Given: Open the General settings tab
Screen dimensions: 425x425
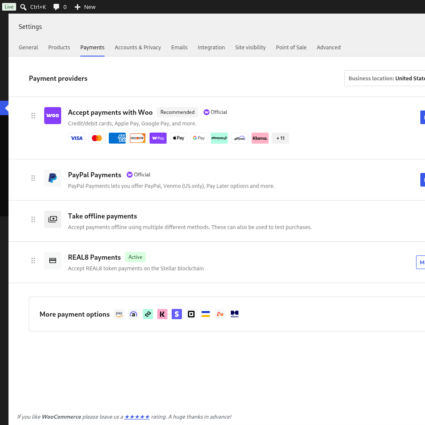Looking at the screenshot, I should click(28, 47).
